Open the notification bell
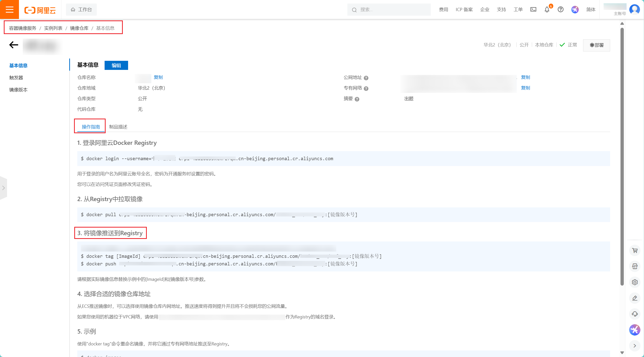644x357 pixels. 547,10
